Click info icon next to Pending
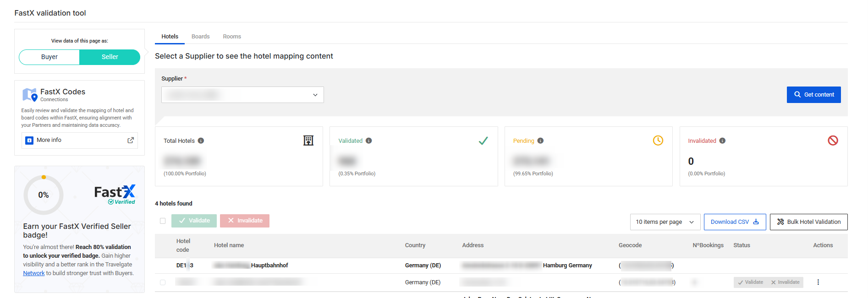 pos(540,141)
